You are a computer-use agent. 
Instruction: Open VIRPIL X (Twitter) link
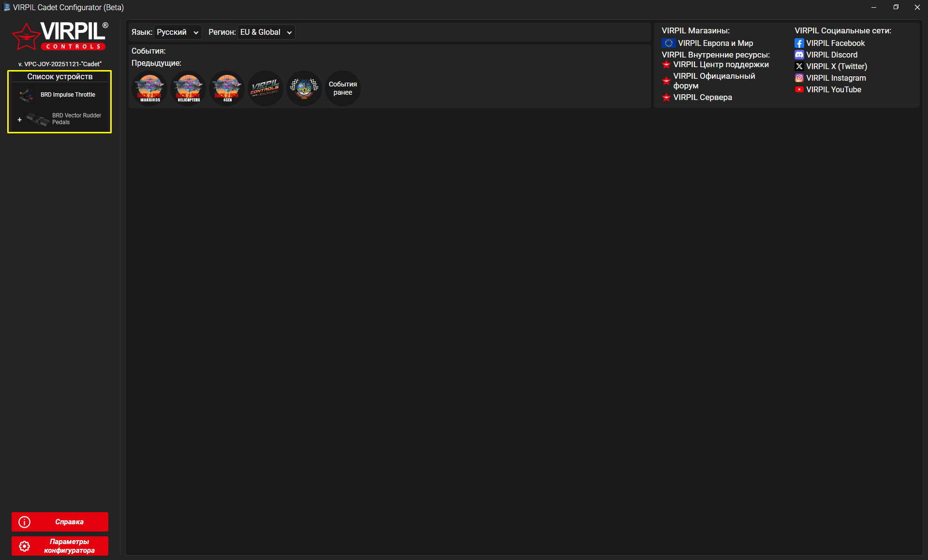point(836,67)
